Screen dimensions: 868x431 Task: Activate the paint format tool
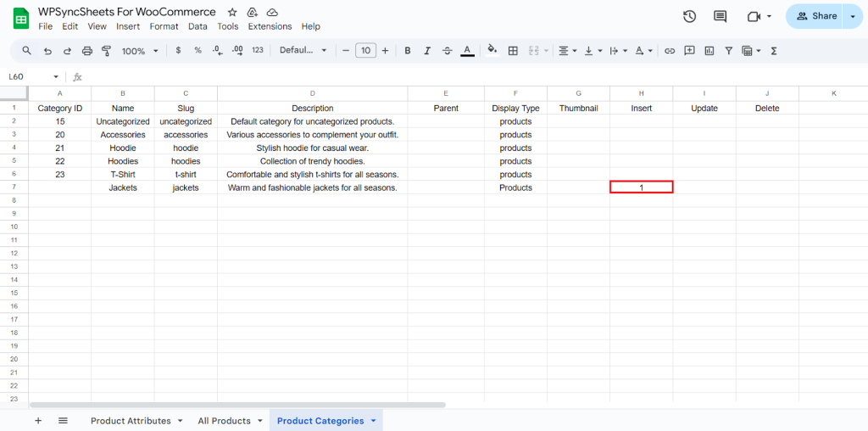pyautogui.click(x=107, y=51)
